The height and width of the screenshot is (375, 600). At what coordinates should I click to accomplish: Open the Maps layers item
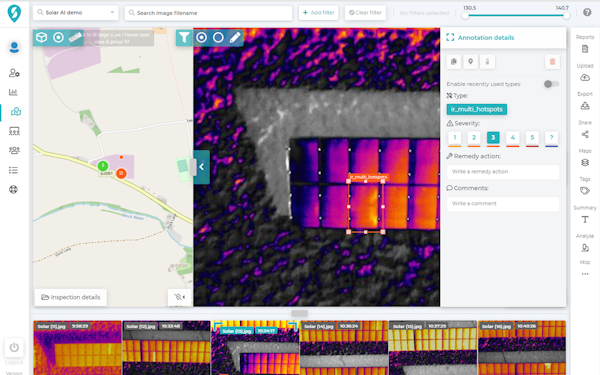point(585,163)
